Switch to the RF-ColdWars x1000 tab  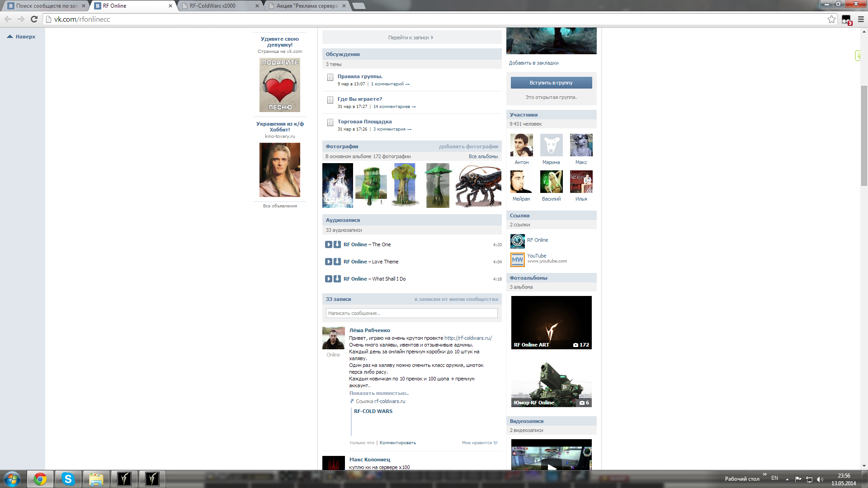pos(220,6)
